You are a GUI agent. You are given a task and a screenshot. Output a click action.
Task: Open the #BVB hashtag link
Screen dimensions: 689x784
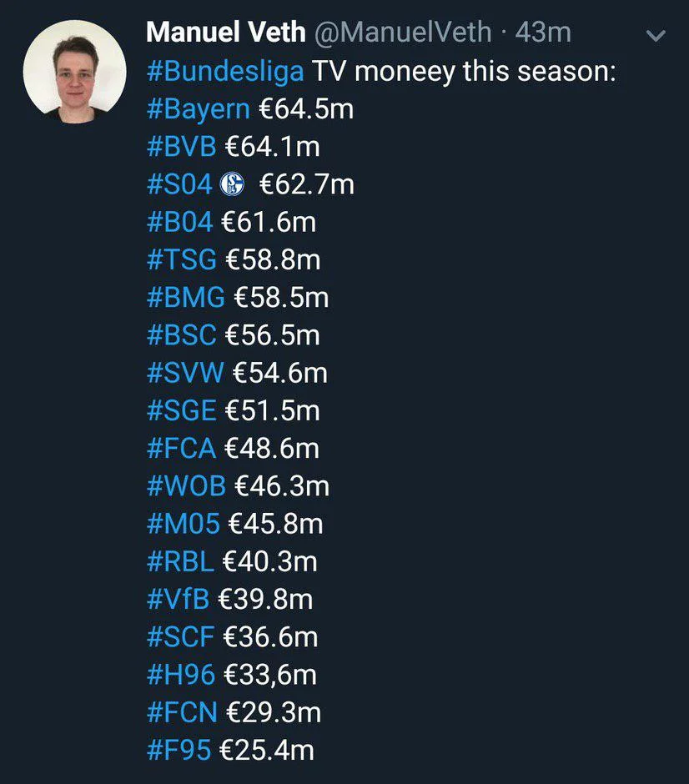click(x=181, y=147)
